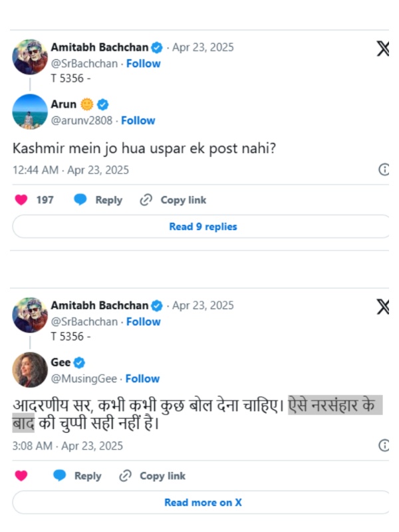Screen dimensions: 399x532
Task: Click the Reply speech bubble icon
Action: (80, 199)
